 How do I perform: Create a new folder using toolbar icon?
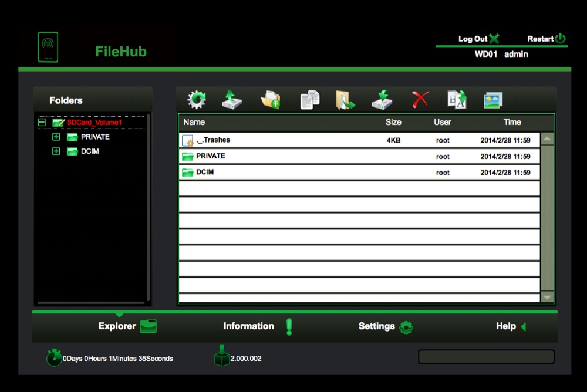(271, 100)
